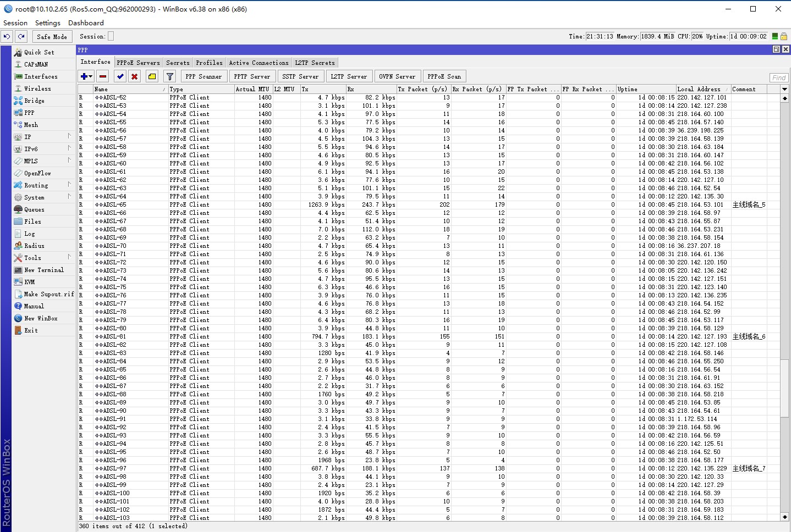Open KVM in sidebar
Screen dimensions: 791x532
pyautogui.click(x=43, y=282)
